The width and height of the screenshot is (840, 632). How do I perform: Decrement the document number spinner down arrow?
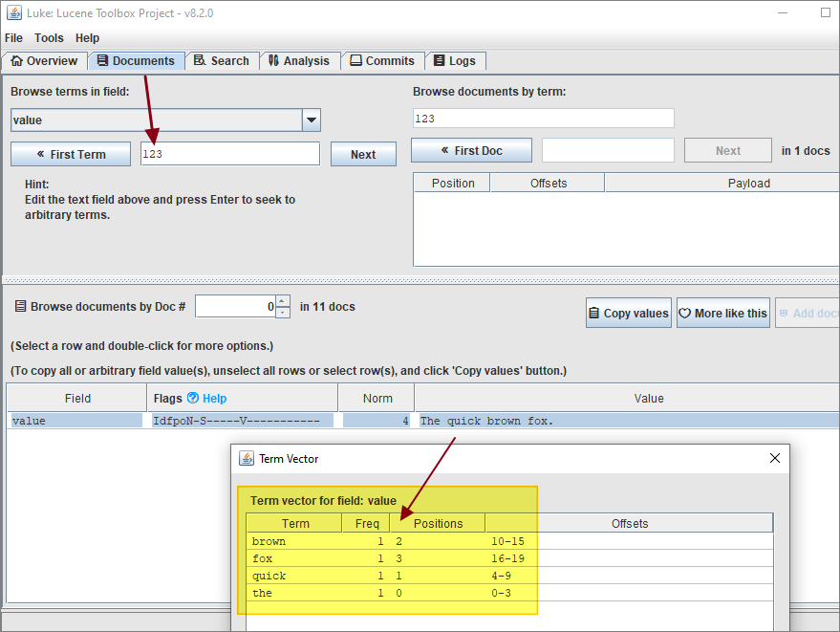click(x=283, y=312)
